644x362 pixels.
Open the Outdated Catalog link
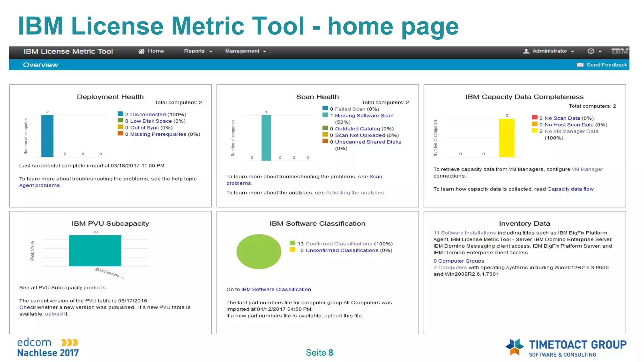click(357, 129)
